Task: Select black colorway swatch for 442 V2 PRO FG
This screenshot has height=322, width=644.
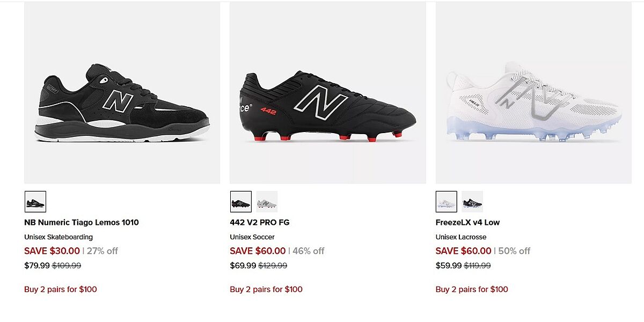Action: (241, 202)
